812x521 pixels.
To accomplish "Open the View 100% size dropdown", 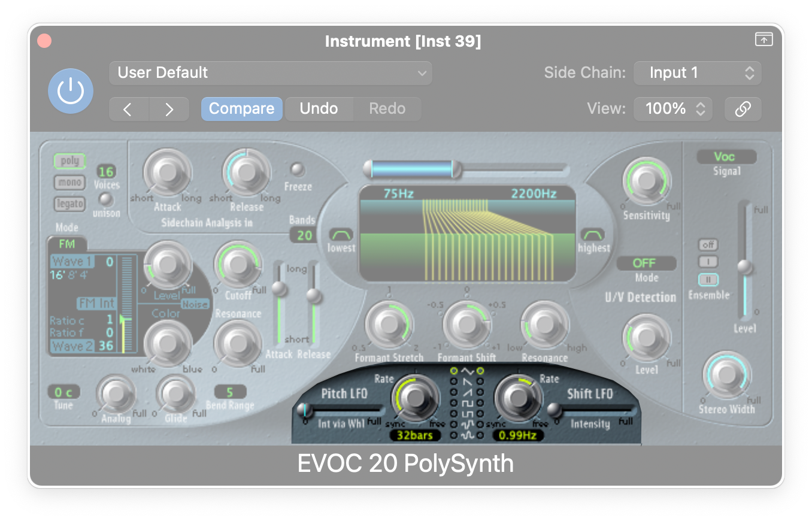I will pyautogui.click(x=672, y=109).
